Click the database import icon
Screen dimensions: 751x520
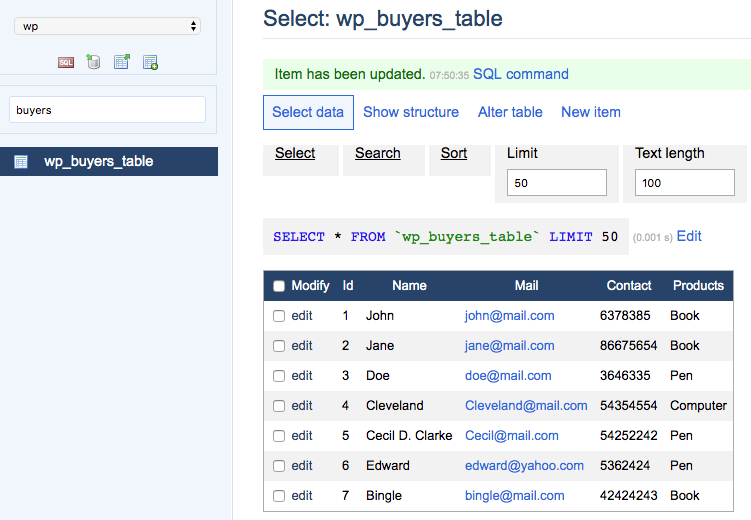(x=94, y=62)
